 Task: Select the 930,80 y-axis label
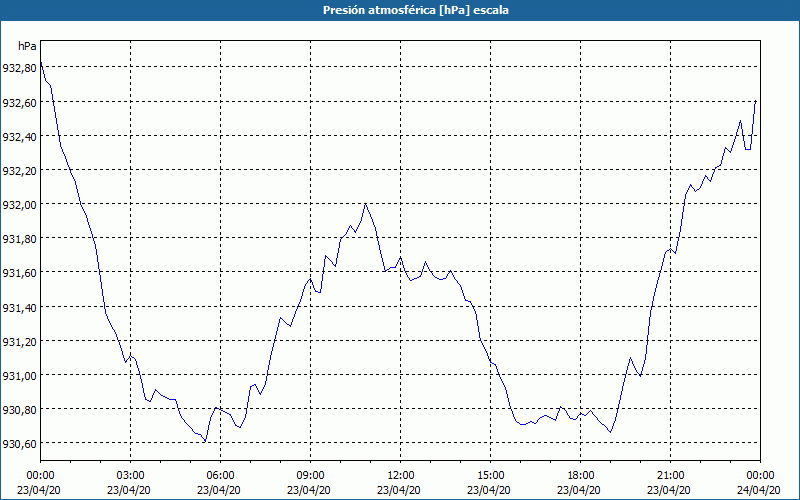click(x=19, y=410)
